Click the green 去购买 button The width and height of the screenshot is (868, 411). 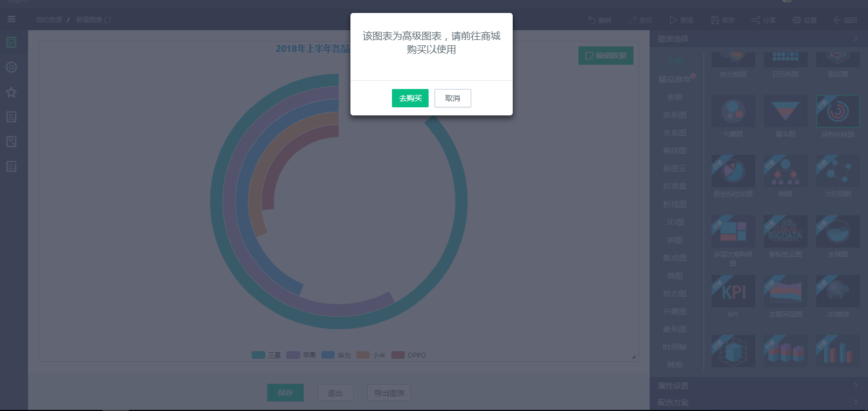point(410,98)
